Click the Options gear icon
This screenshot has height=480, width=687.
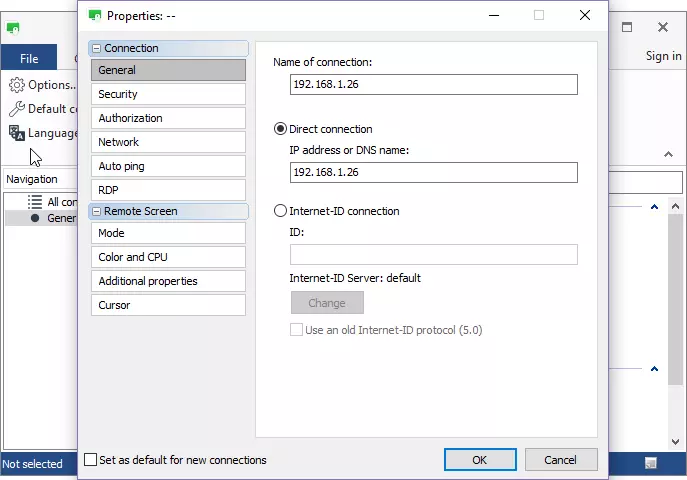16,85
